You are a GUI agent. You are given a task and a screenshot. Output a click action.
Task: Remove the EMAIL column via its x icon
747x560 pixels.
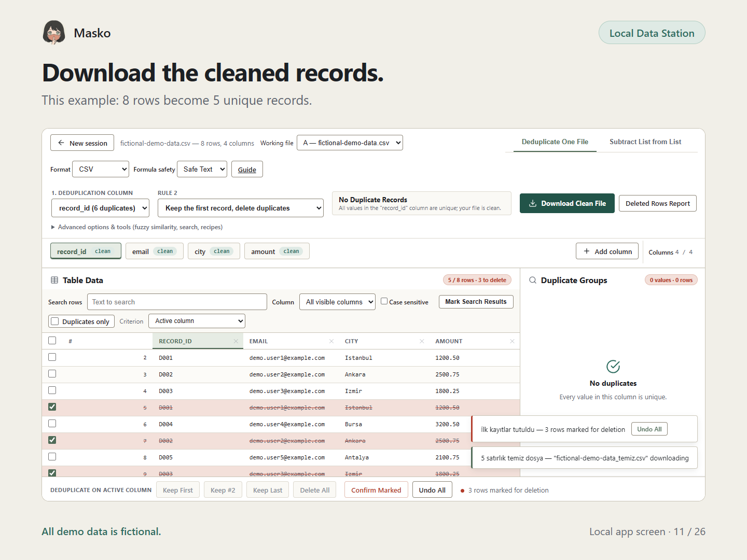(331, 341)
